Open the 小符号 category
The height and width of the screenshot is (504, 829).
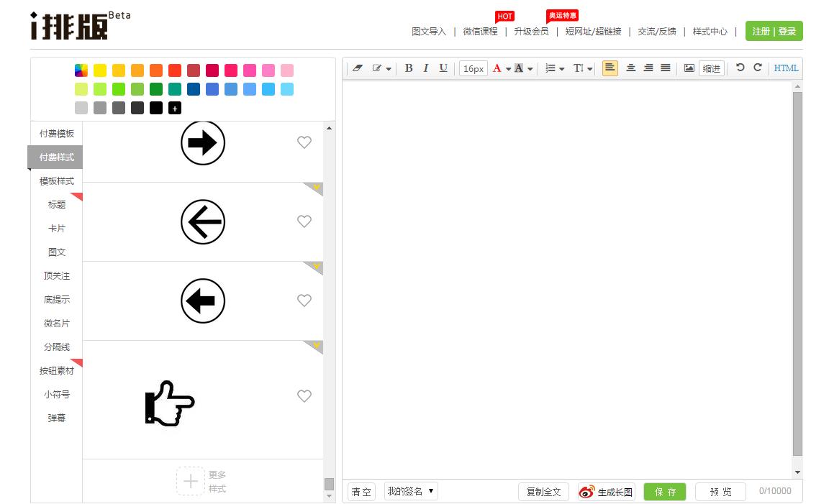click(57, 394)
